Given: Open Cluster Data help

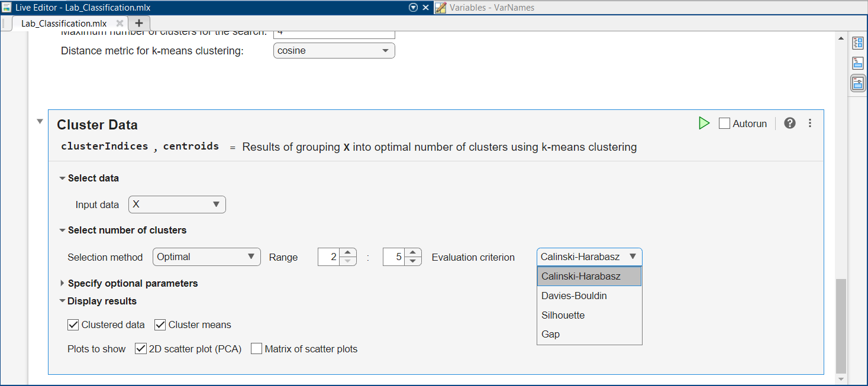Looking at the screenshot, I should (789, 124).
